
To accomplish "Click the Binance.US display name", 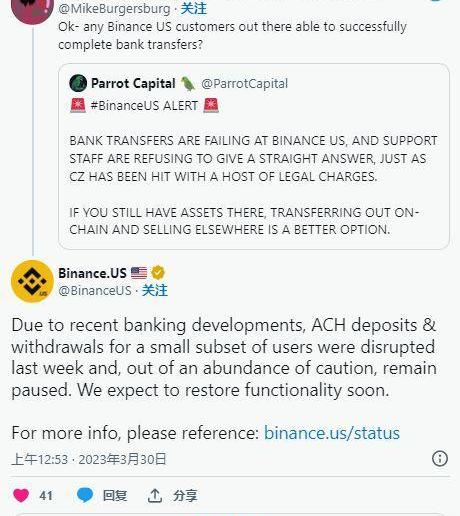I will [92, 273].
